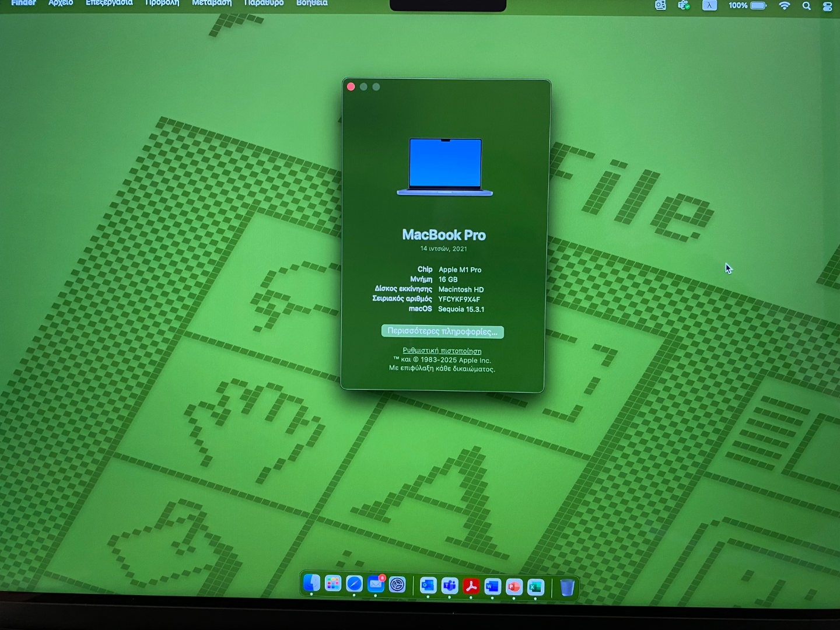Open Microsoft PowerPoint in the Dock
This screenshot has height=630, width=840.
[514, 587]
